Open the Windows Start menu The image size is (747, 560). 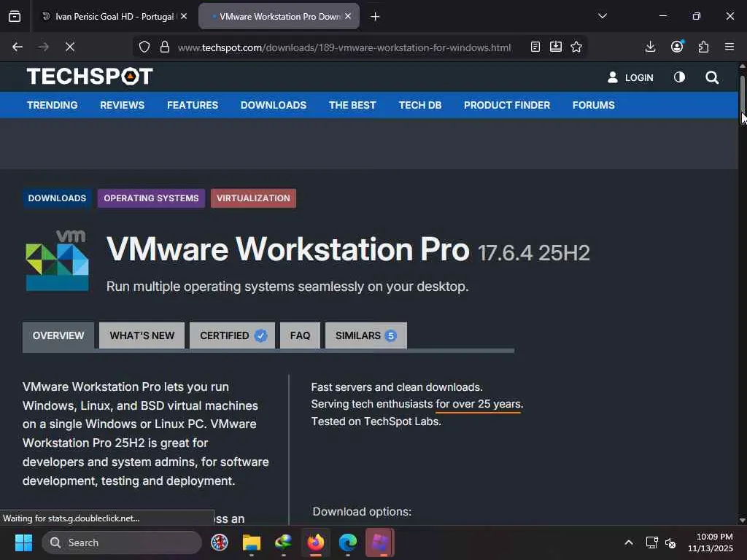[23, 542]
